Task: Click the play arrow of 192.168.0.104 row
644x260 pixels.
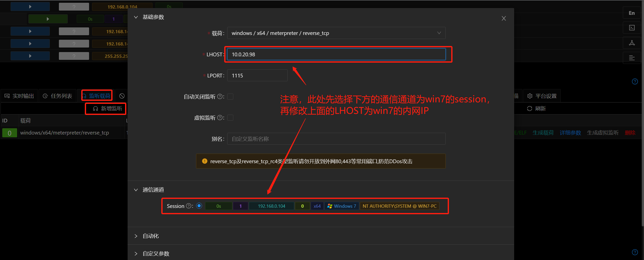Action: tap(30, 7)
